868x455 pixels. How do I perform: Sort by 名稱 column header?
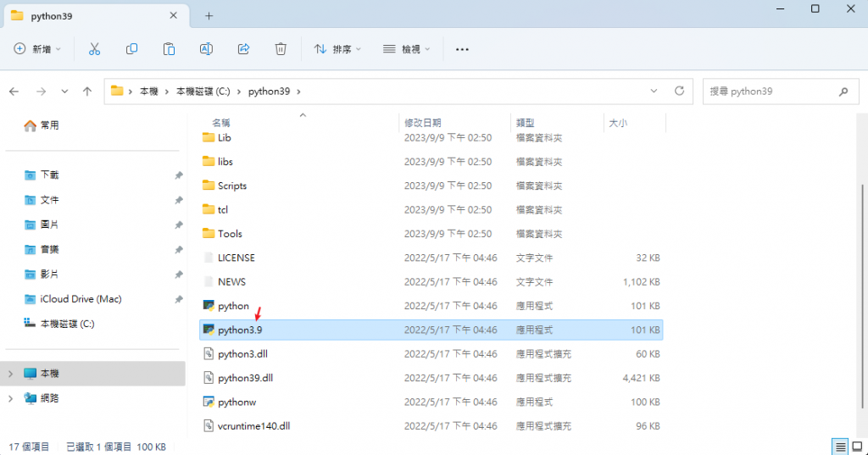click(x=221, y=123)
